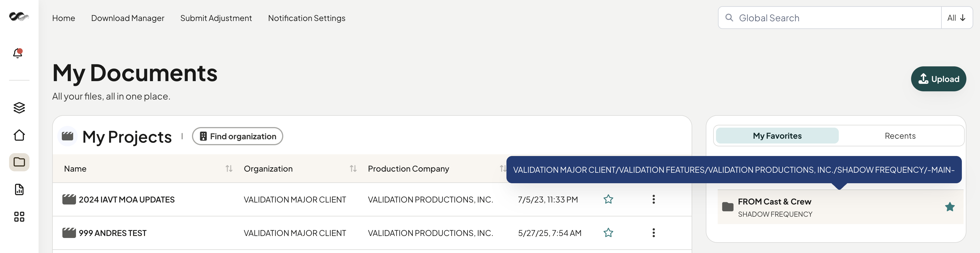Favorite the 2024 IAVT MOA UPDATES project
Viewport: 980px width, 253px height.
point(608,199)
